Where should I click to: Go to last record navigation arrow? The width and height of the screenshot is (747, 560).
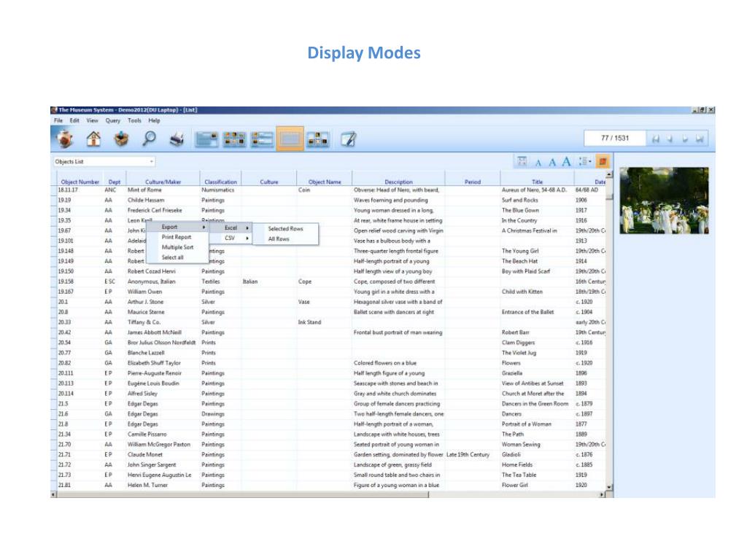click(700, 139)
